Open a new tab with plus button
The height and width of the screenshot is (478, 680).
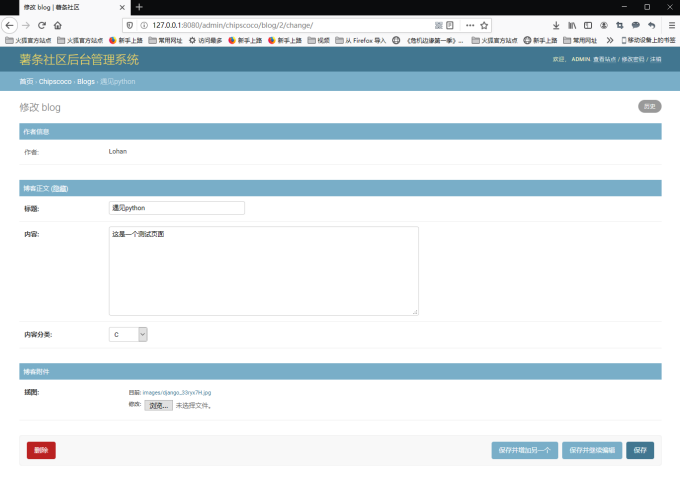pos(139,7)
